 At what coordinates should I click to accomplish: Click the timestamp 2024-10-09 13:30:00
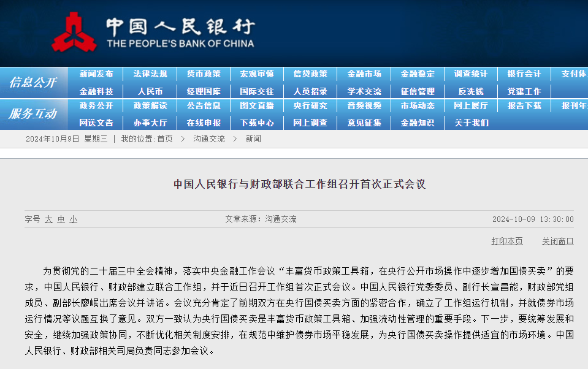(x=533, y=219)
